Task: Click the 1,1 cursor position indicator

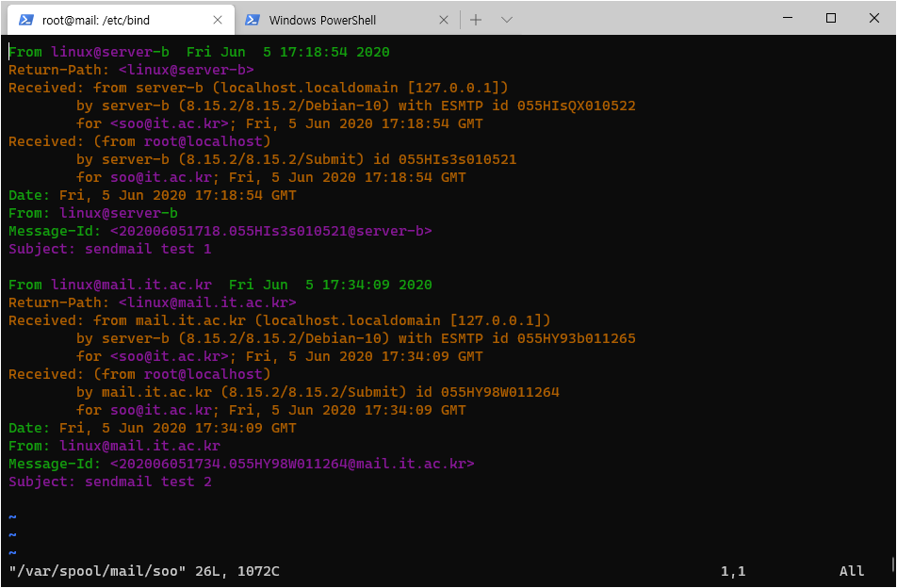Action: tap(733, 571)
